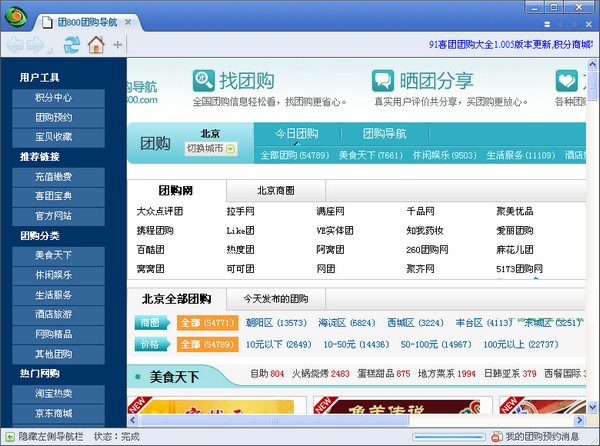Refresh the page with the reload icon

click(x=72, y=45)
